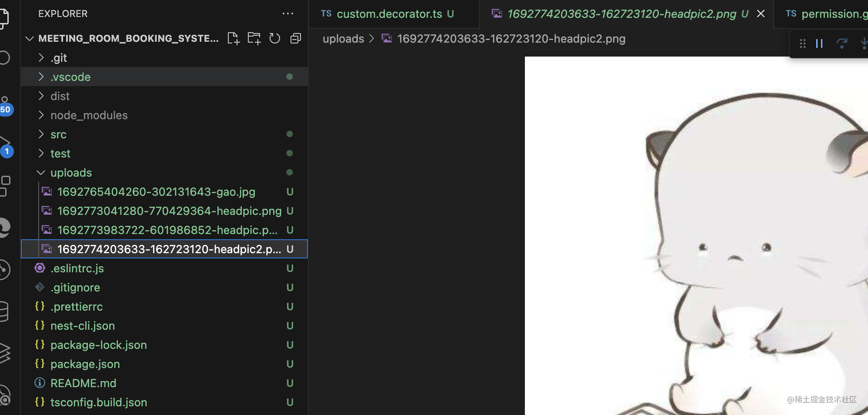The height and width of the screenshot is (415, 868).
Task: Expand the src folder
Action: pos(164,134)
